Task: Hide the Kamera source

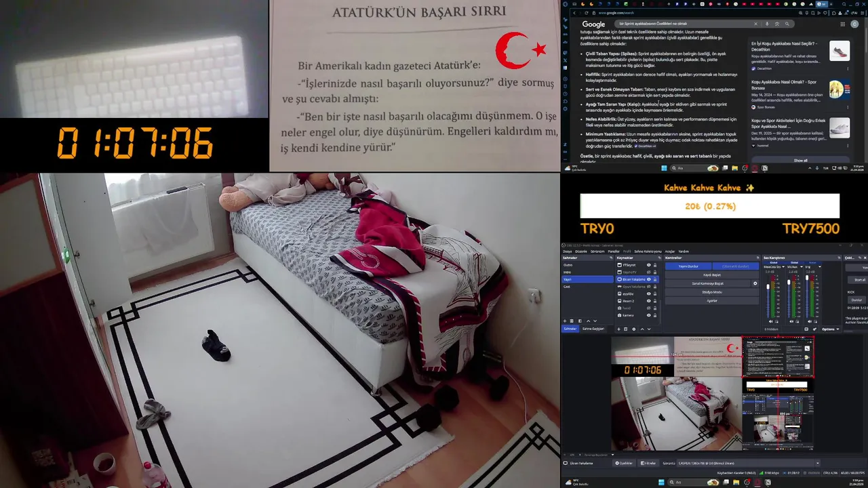Action: [649, 315]
